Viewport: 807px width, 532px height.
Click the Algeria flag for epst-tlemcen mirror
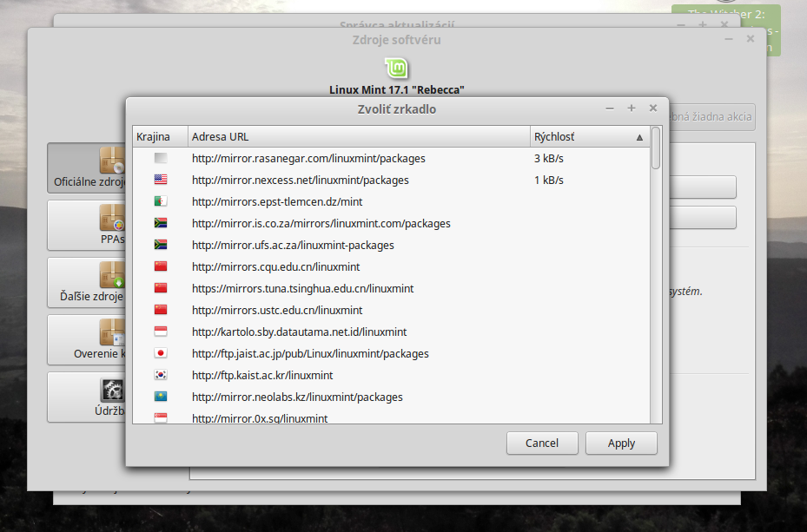coord(160,202)
